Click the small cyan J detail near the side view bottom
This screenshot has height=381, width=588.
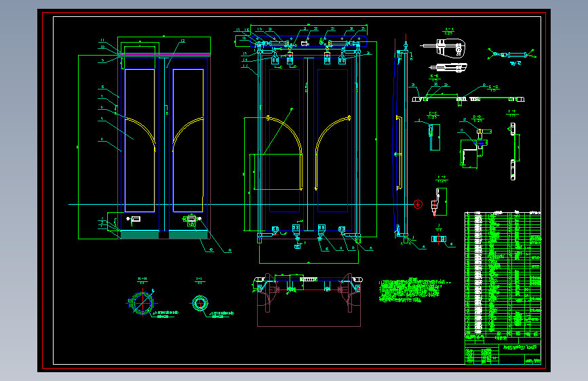tap(438, 239)
